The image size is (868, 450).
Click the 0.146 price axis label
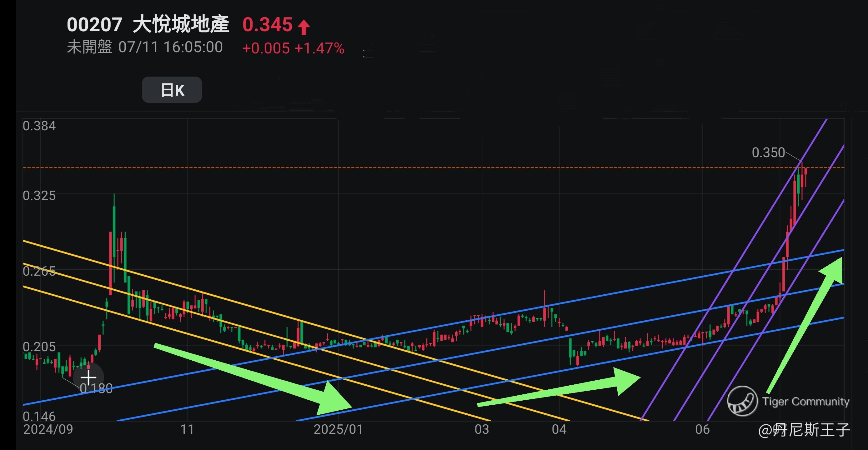(x=39, y=416)
